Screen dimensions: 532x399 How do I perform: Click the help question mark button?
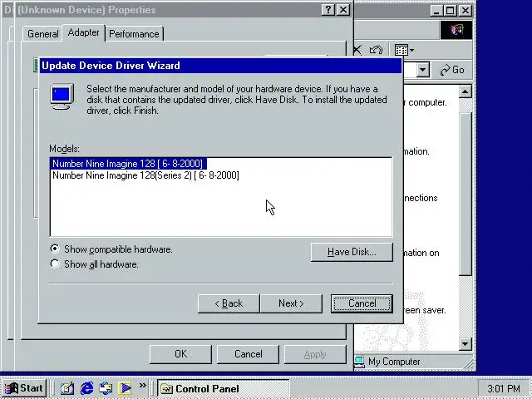pos(328,10)
